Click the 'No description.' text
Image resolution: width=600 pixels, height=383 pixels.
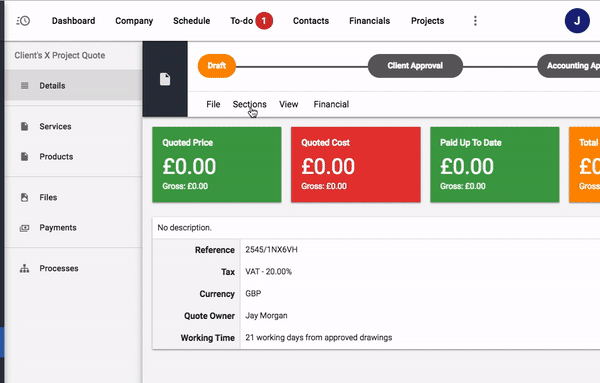(x=184, y=228)
